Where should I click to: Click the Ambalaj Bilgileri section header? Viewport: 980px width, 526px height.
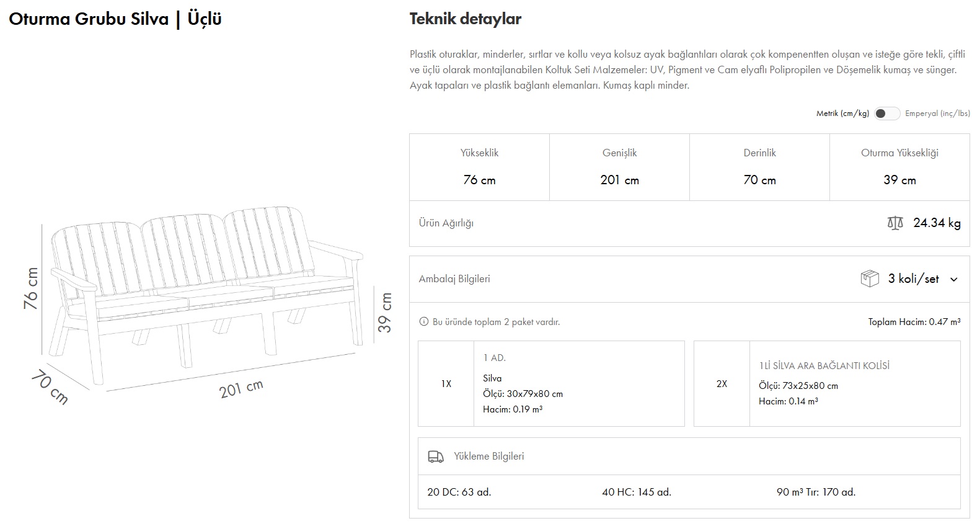coord(454,279)
